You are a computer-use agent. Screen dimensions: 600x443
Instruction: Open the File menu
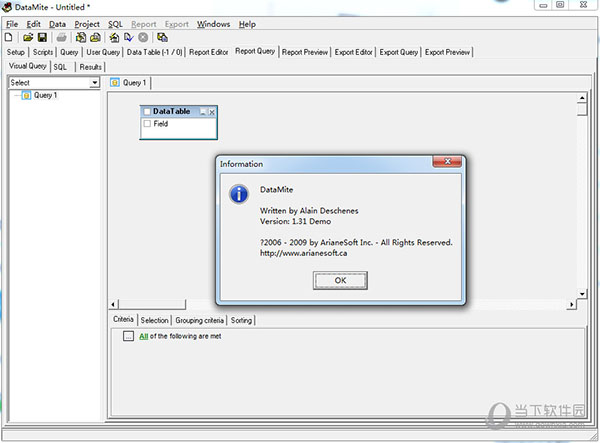[x=12, y=24]
